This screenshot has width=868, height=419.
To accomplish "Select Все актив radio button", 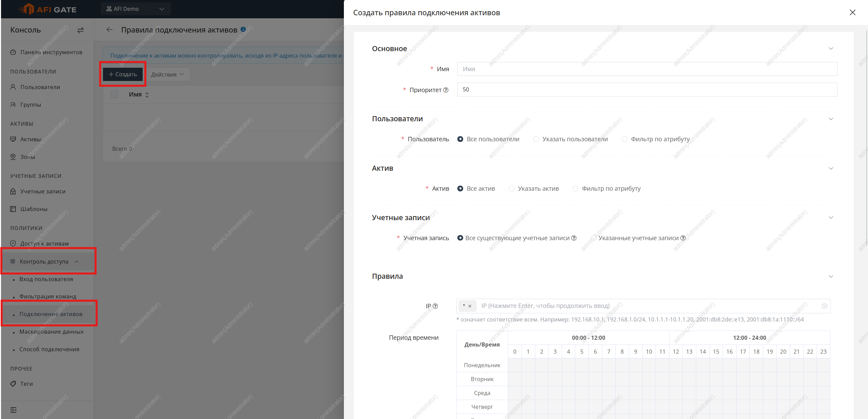I will [460, 189].
